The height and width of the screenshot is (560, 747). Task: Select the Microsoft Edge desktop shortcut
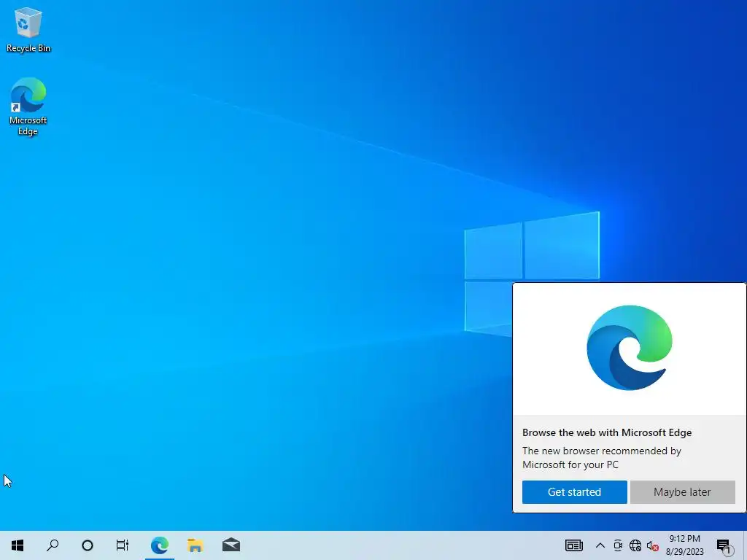pos(28,106)
